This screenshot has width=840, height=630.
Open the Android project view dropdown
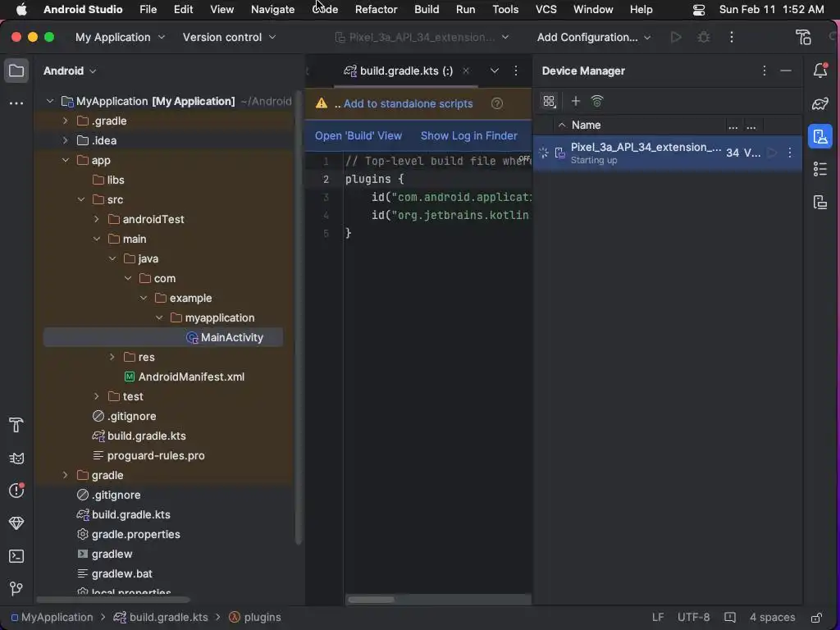pos(70,71)
